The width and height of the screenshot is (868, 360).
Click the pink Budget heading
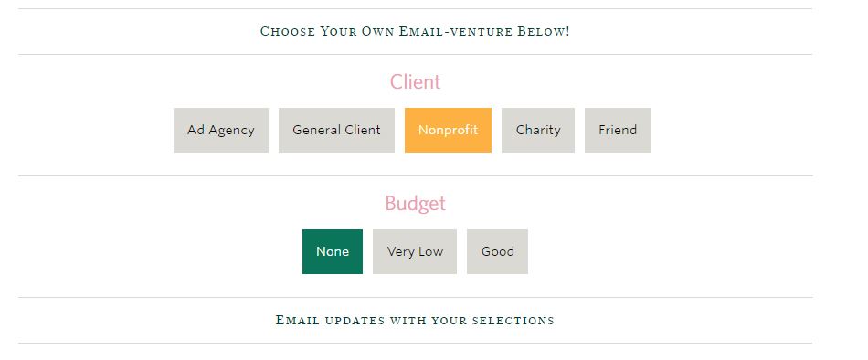415,203
